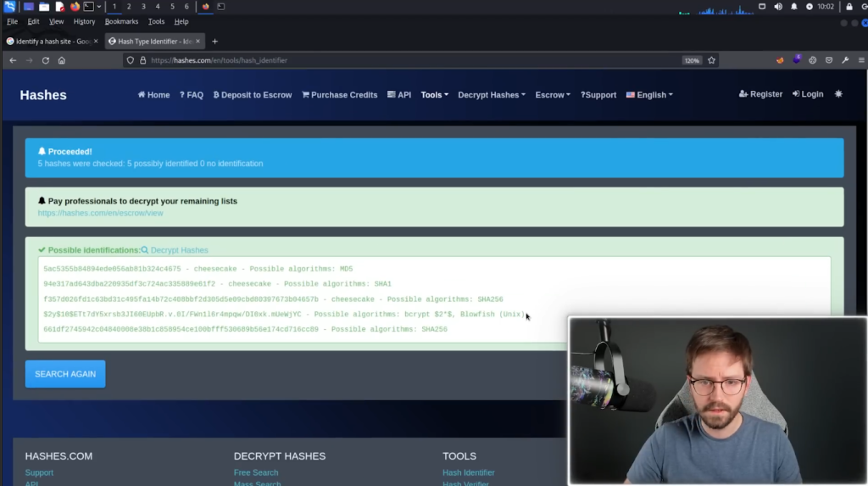The width and height of the screenshot is (868, 486).
Task: Close the Hash Type Identifier tab
Action: click(x=198, y=42)
